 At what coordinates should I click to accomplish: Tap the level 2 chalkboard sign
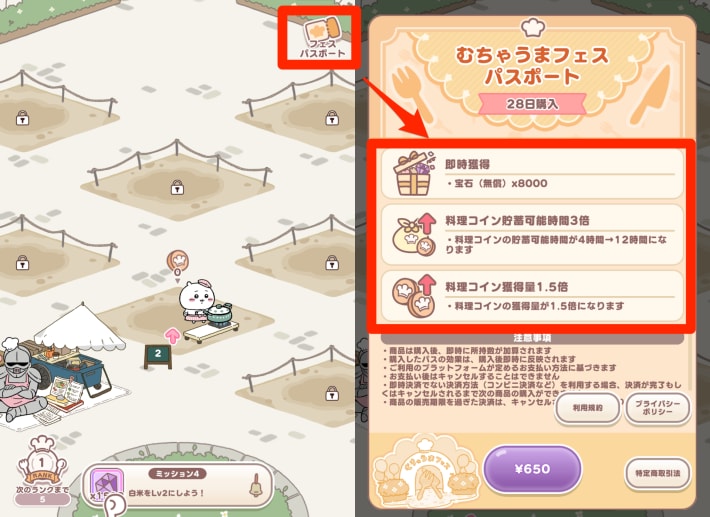click(x=158, y=356)
